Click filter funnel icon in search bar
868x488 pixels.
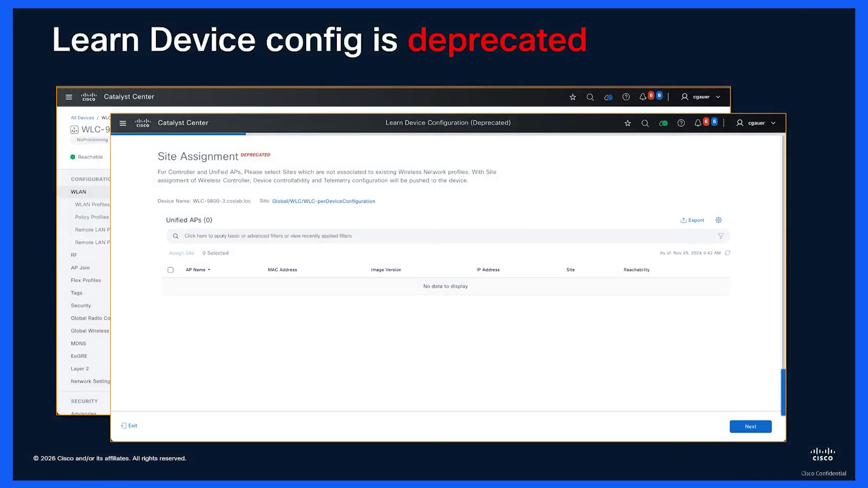click(x=721, y=236)
